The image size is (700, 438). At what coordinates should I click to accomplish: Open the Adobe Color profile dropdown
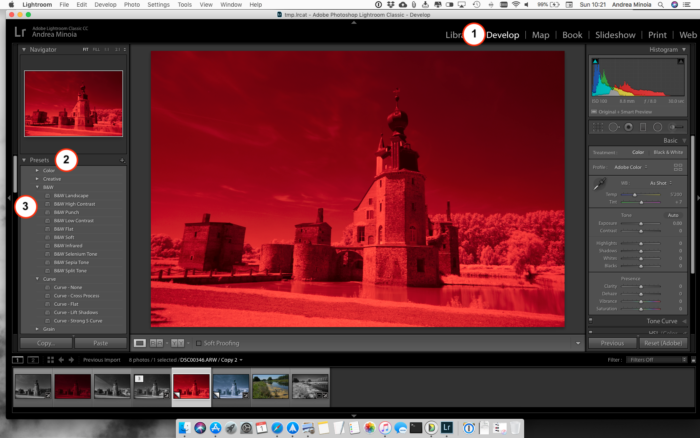pos(630,167)
